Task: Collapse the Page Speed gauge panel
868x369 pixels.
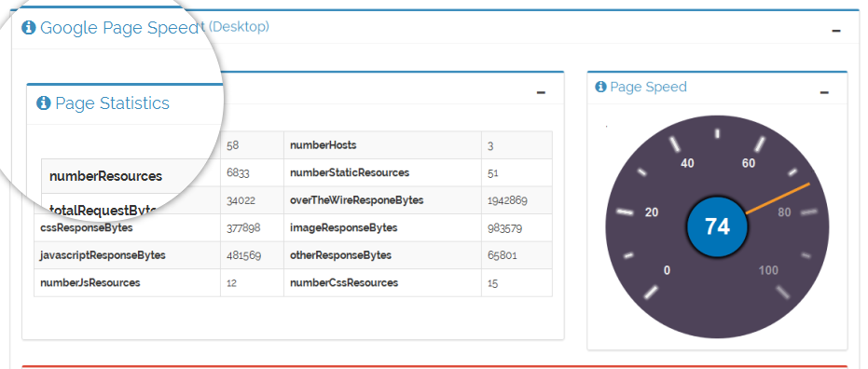Action: (824, 92)
